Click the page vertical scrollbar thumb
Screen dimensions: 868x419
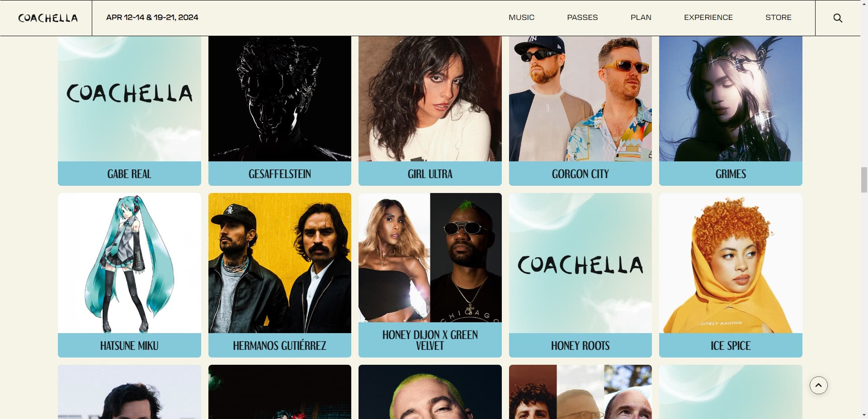click(x=864, y=179)
